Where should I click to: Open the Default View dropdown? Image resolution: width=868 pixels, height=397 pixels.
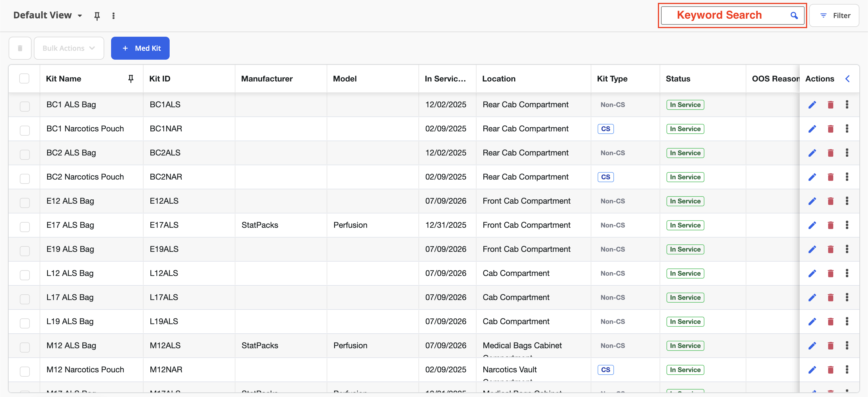(48, 15)
